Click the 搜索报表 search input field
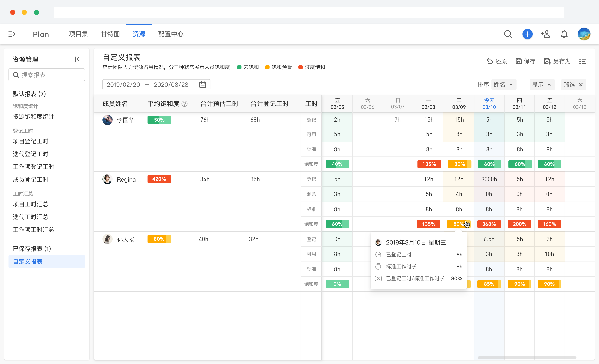 [x=47, y=75]
